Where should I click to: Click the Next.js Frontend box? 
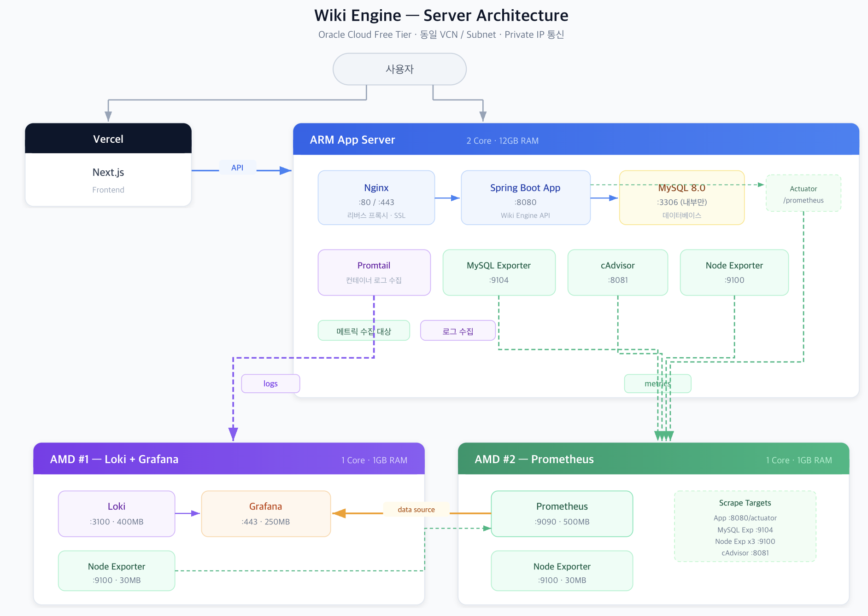point(108,180)
